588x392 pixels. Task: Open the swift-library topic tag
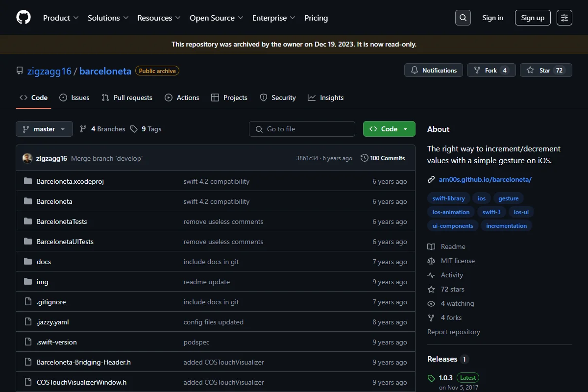point(449,198)
